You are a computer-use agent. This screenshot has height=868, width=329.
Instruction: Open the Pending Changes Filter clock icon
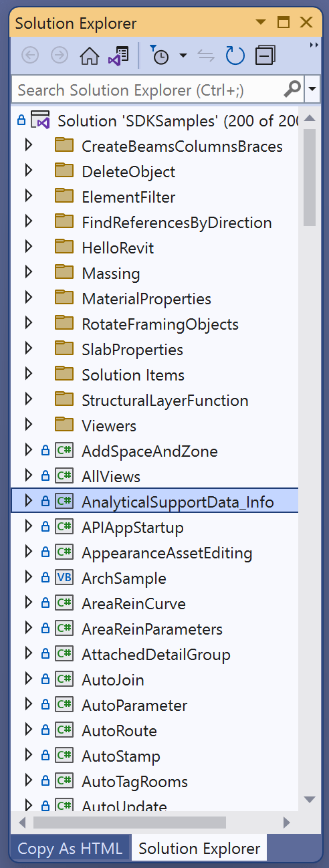pyautogui.click(x=159, y=56)
